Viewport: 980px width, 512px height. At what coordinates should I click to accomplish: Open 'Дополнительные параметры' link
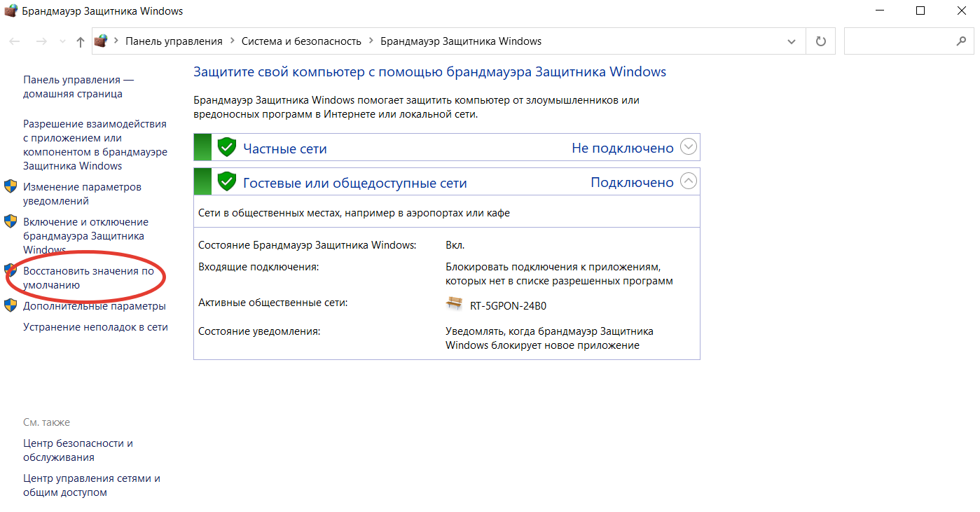pos(95,306)
